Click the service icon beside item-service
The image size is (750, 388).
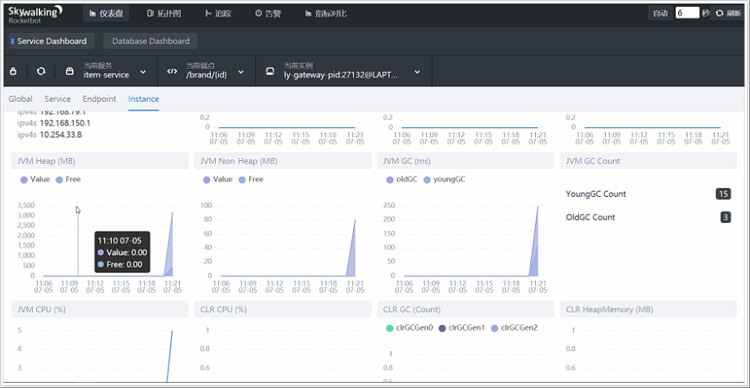point(70,71)
